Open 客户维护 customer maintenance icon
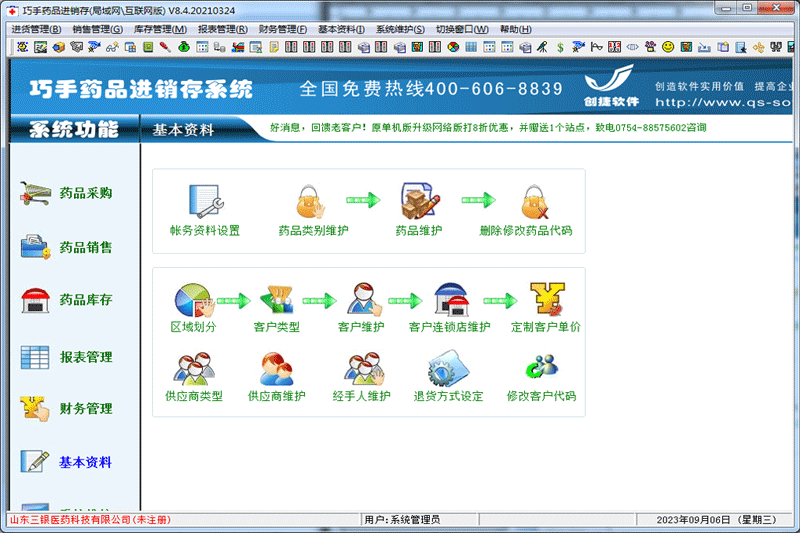Image resolution: width=800 pixels, height=533 pixels. (x=363, y=299)
